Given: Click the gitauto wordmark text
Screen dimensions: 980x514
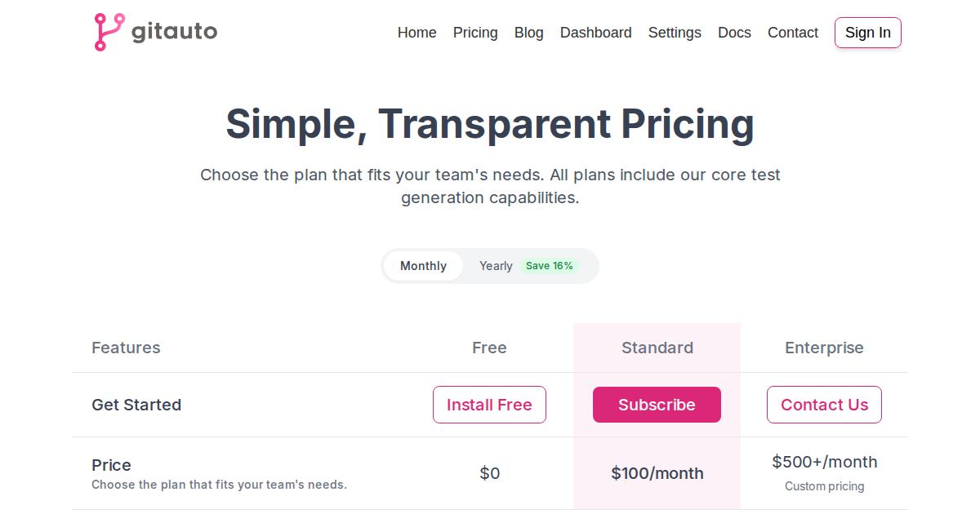Looking at the screenshot, I should (174, 33).
